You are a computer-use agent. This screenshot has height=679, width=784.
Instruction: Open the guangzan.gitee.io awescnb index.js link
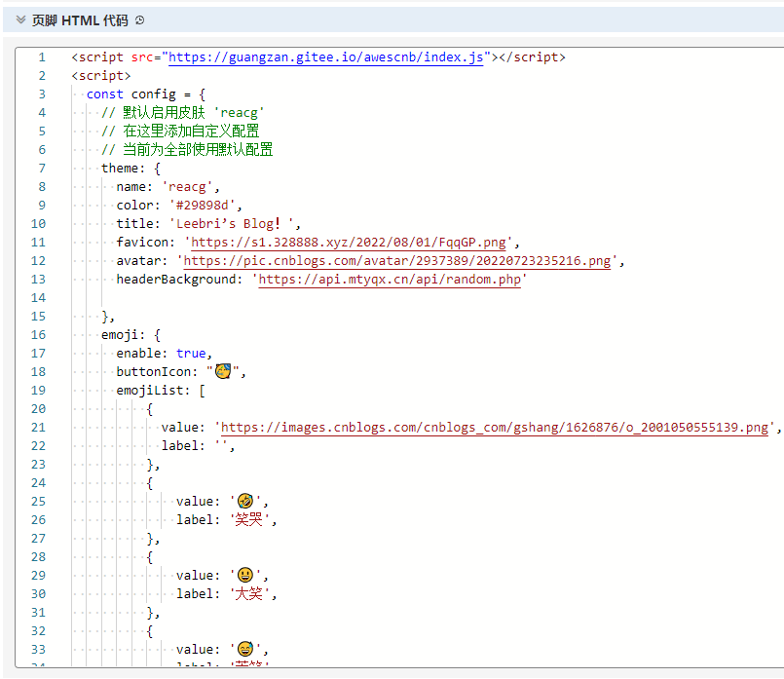point(326,57)
